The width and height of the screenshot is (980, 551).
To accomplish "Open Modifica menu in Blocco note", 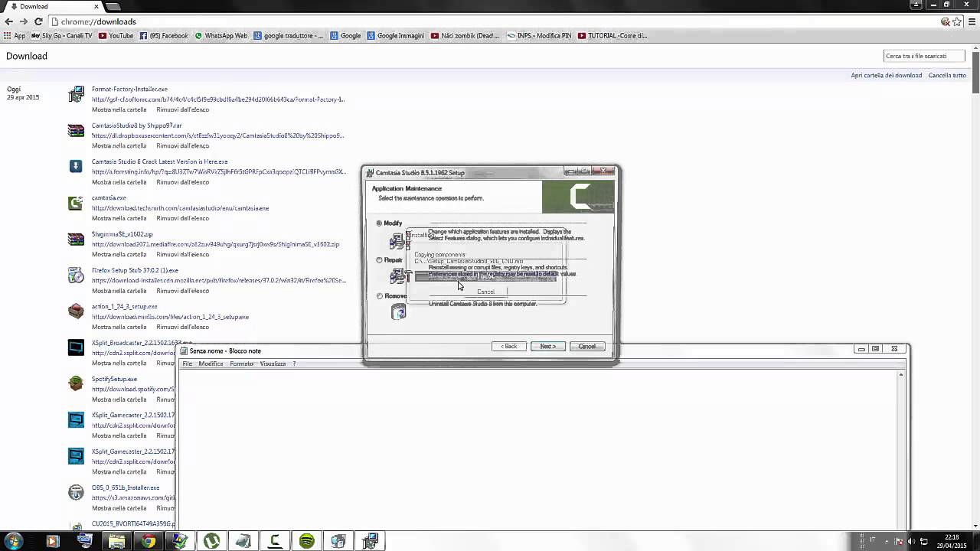I will [x=211, y=364].
